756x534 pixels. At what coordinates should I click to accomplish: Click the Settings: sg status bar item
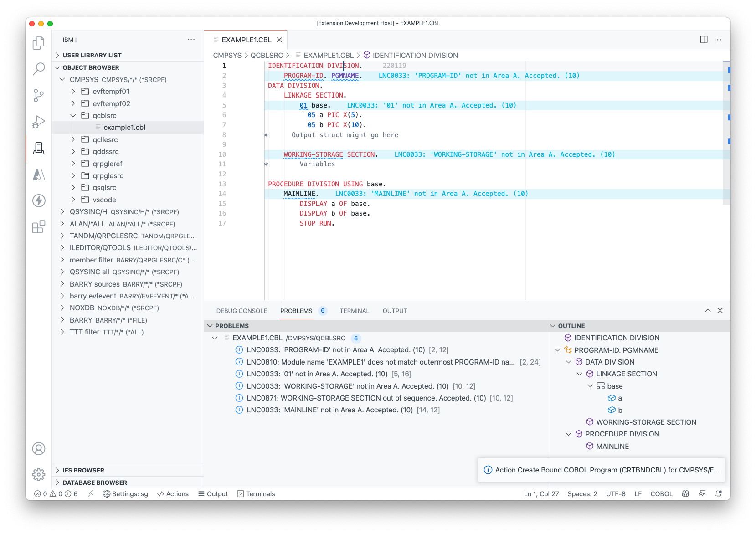click(x=125, y=493)
